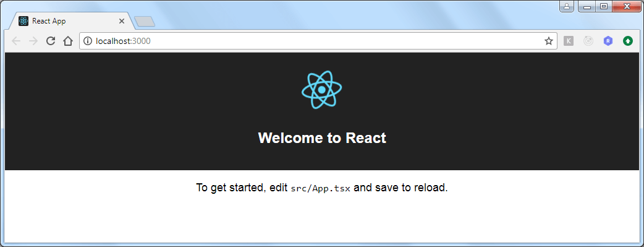
Task: Focus the localhost:3000 address bar
Action: point(318,41)
